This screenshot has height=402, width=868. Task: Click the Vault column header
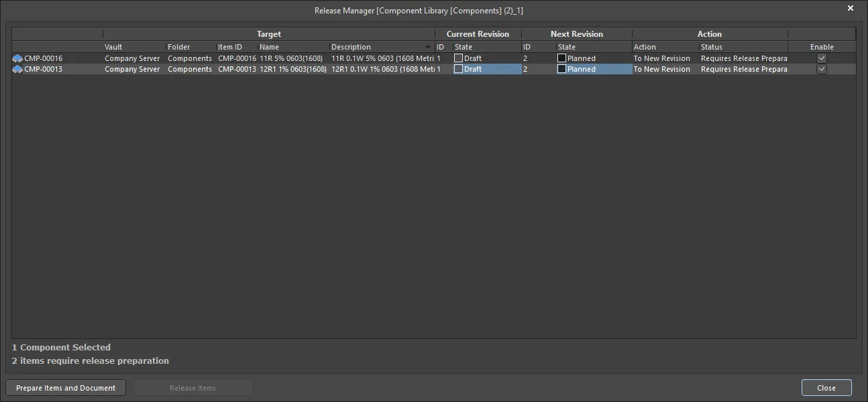[x=134, y=47]
